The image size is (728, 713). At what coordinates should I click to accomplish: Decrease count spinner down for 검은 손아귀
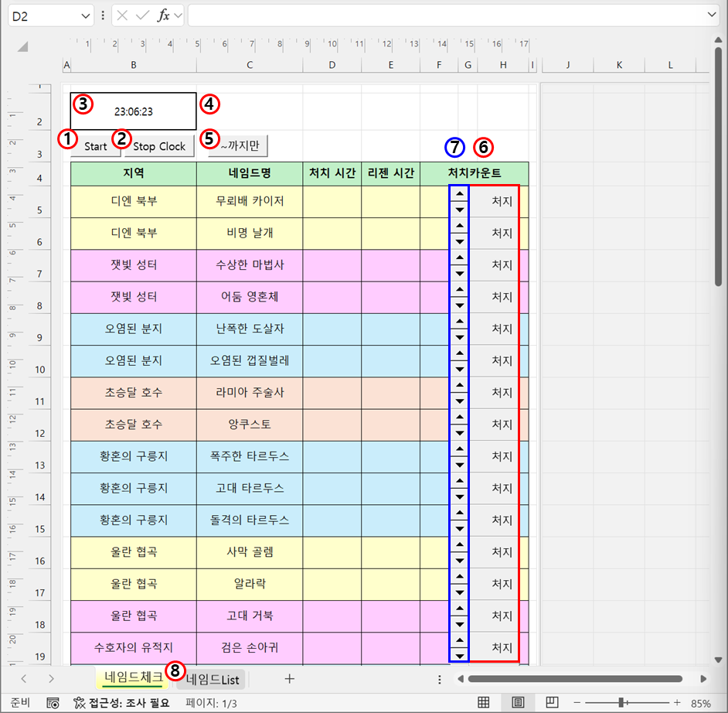pos(460,656)
